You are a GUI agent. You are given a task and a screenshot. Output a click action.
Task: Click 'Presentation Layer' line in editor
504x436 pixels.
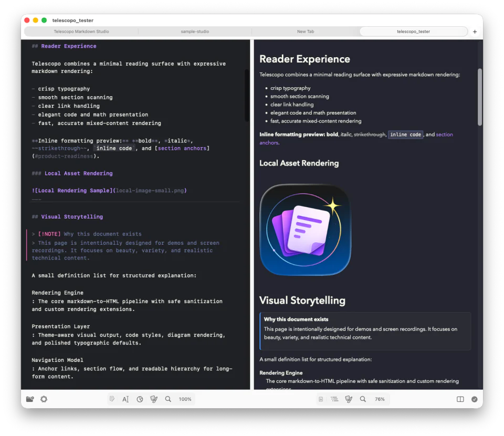coord(61,326)
